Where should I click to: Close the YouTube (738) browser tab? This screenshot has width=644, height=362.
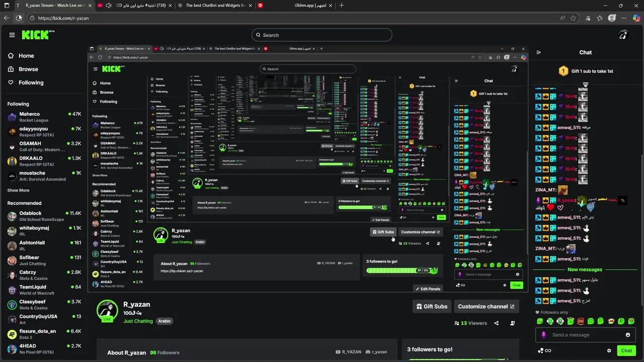169,6
